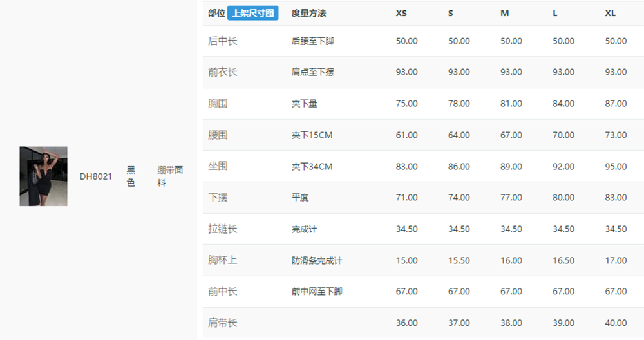Select the 拉链长 row label
This screenshot has height=340, width=644.
(x=223, y=229)
